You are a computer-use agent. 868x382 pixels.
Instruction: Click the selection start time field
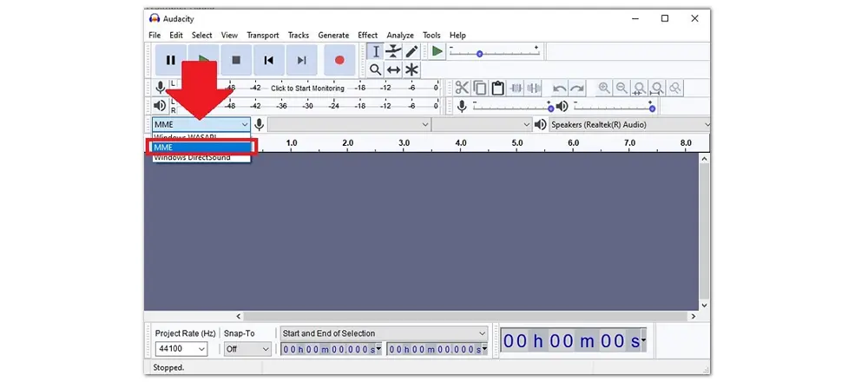coord(332,349)
